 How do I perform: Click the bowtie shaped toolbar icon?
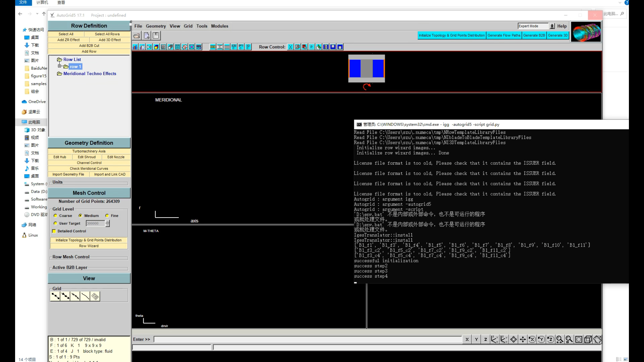149,47
